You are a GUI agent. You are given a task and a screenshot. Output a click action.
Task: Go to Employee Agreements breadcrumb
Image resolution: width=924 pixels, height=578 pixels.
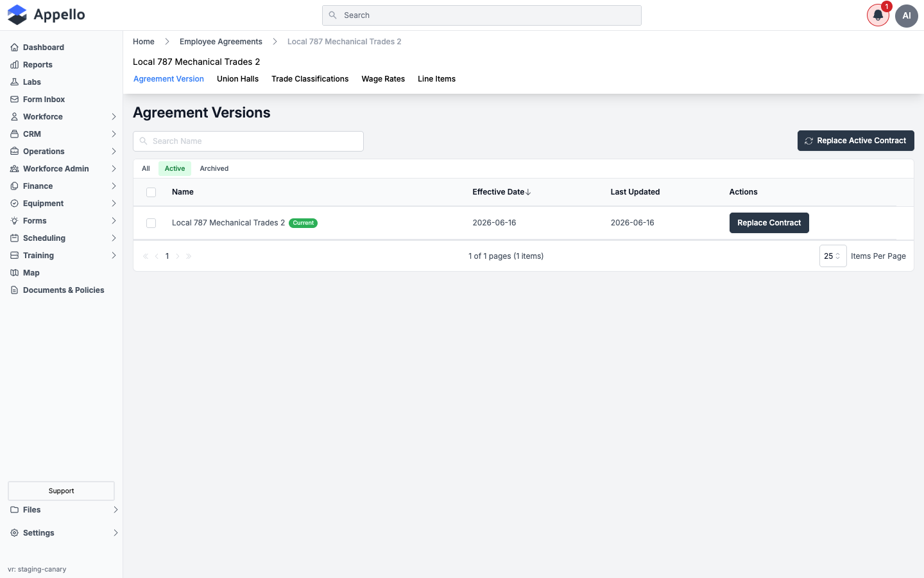click(x=221, y=42)
